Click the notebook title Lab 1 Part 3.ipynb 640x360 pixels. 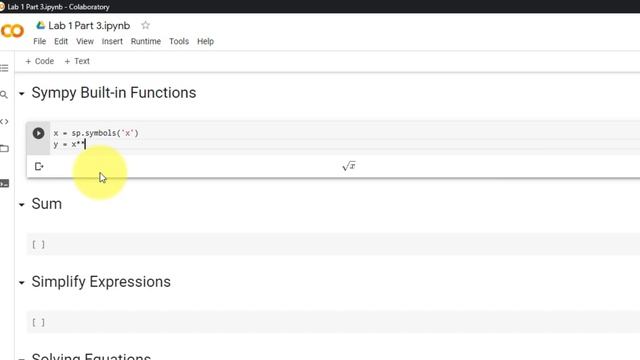click(89, 25)
